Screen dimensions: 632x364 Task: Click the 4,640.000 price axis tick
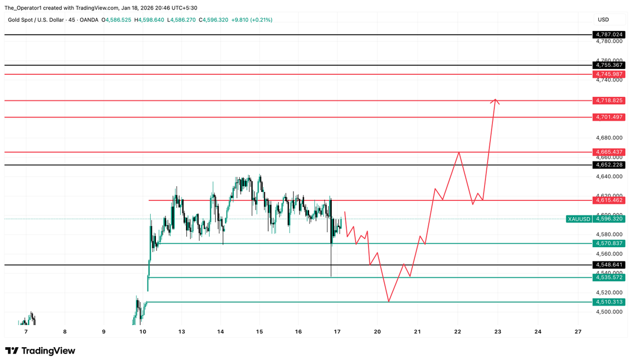609,176
